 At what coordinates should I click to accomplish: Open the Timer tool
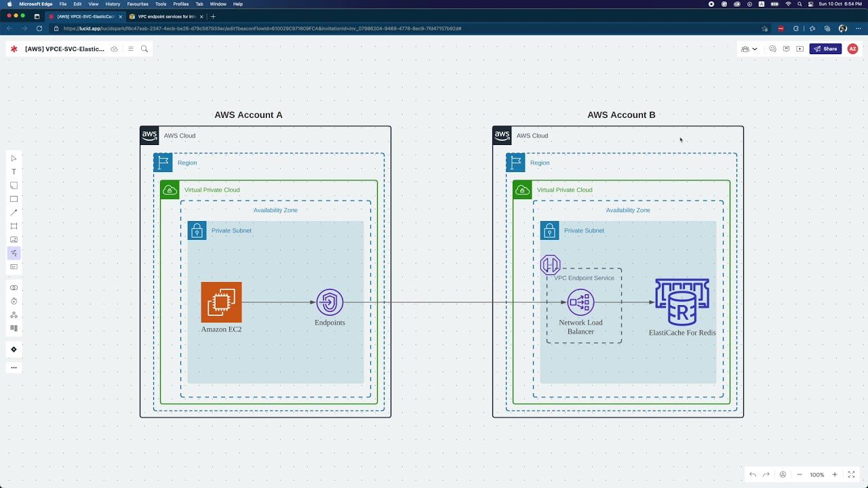(14, 301)
